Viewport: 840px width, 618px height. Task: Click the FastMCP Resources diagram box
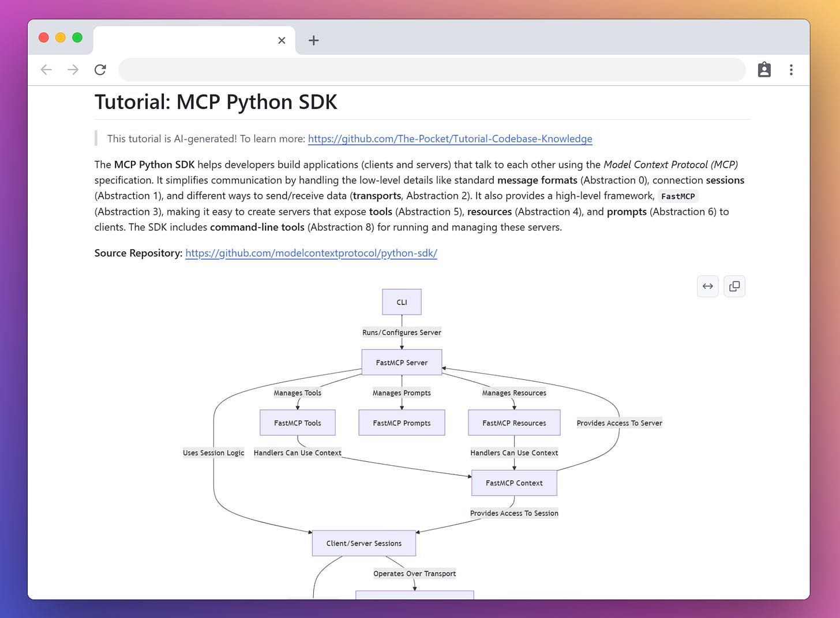(513, 423)
